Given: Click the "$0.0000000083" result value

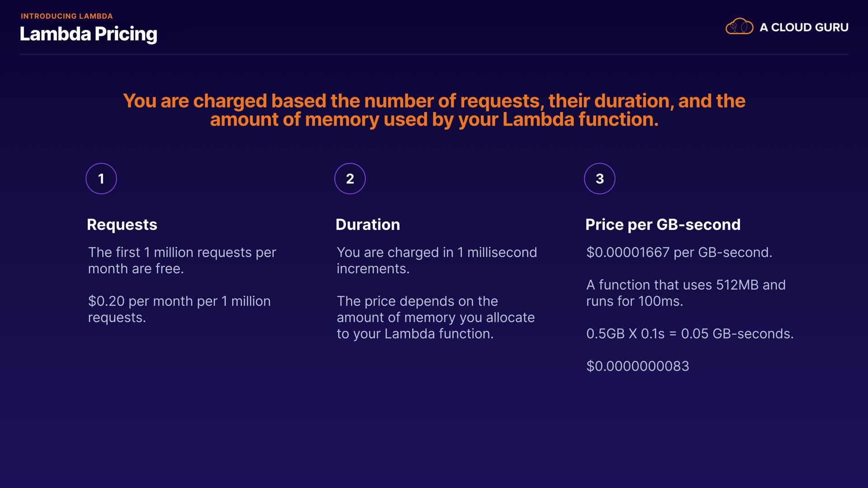Looking at the screenshot, I should click(x=637, y=366).
